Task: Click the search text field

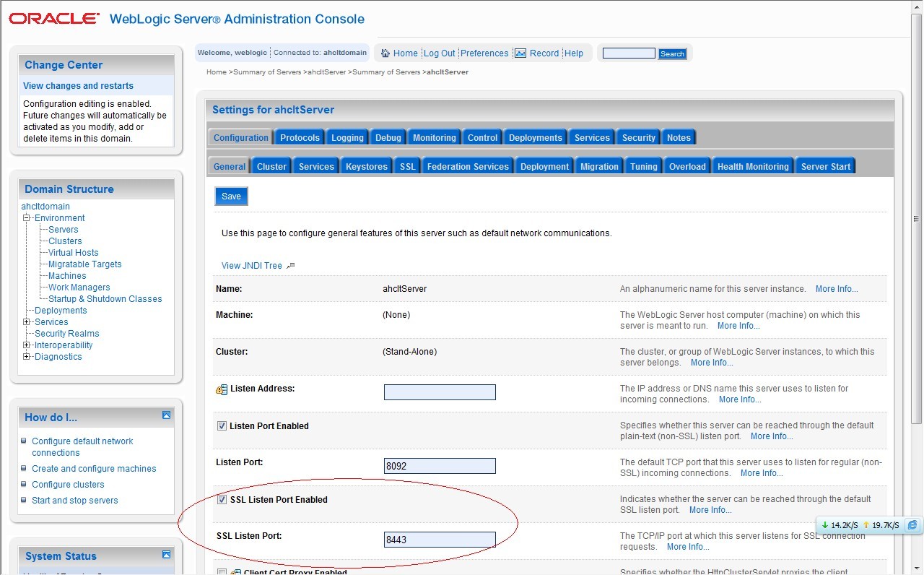Action: click(x=629, y=53)
